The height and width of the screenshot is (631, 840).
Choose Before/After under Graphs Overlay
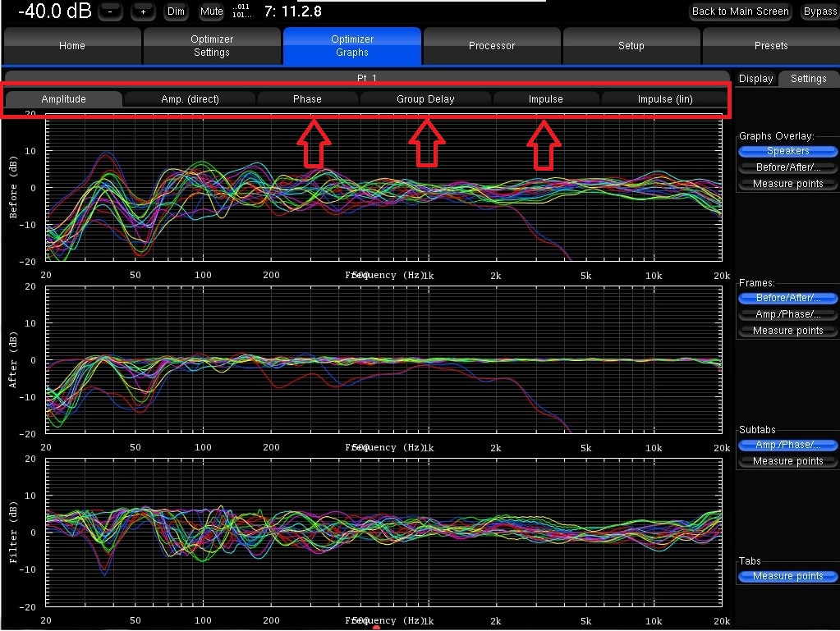[787, 167]
